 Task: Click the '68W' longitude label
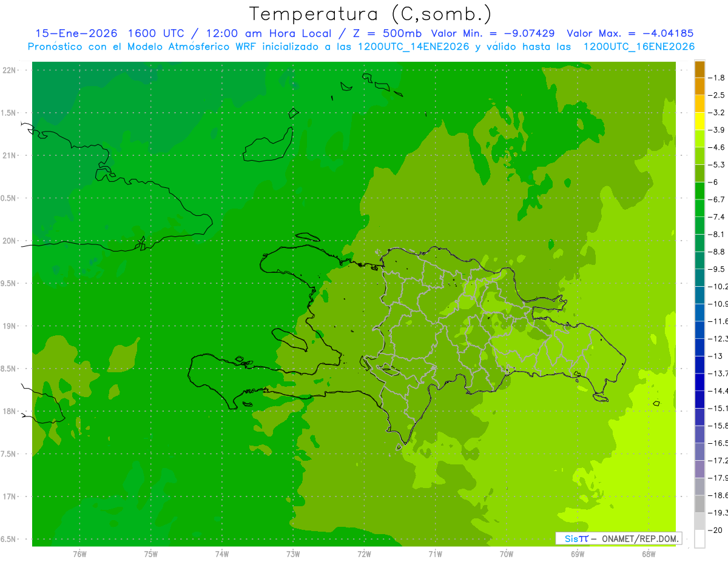coord(649,554)
